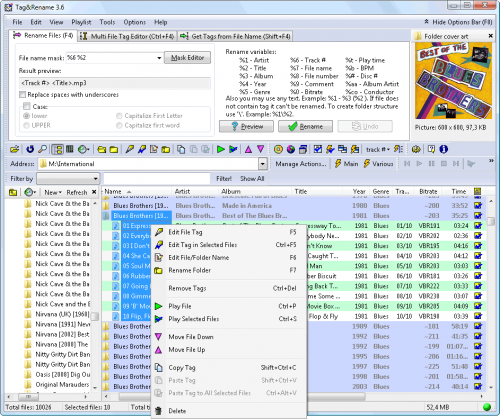Click the refresh arrow toolbar icon
This screenshot has width=500, height=419.
pyautogui.click(x=30, y=149)
